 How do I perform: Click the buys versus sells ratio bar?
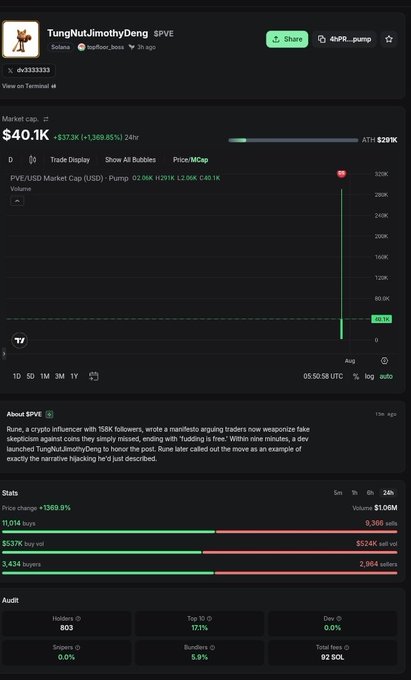click(199, 532)
